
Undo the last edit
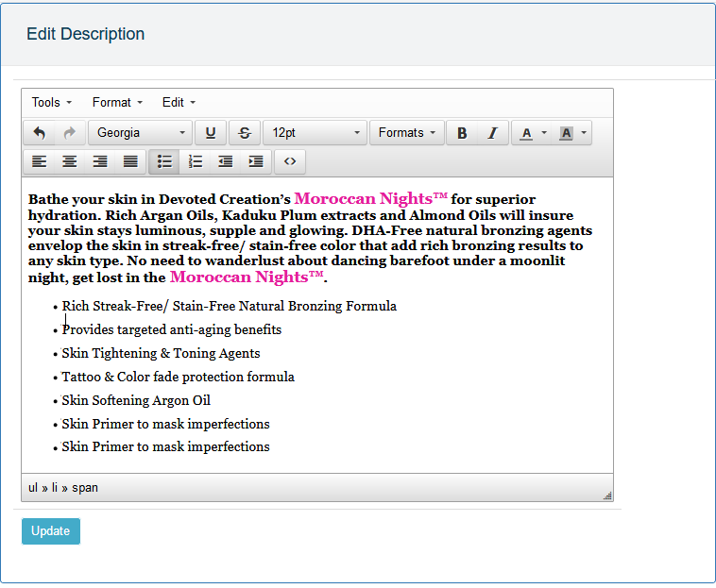tap(40, 133)
